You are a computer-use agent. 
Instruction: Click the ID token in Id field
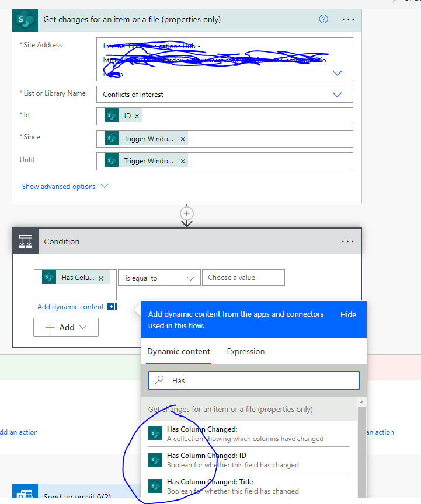pos(123,116)
